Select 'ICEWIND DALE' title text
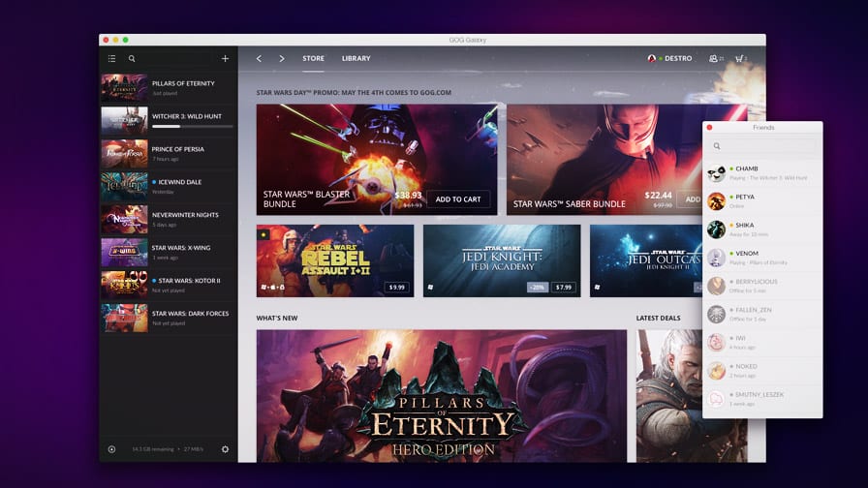 coord(180,182)
